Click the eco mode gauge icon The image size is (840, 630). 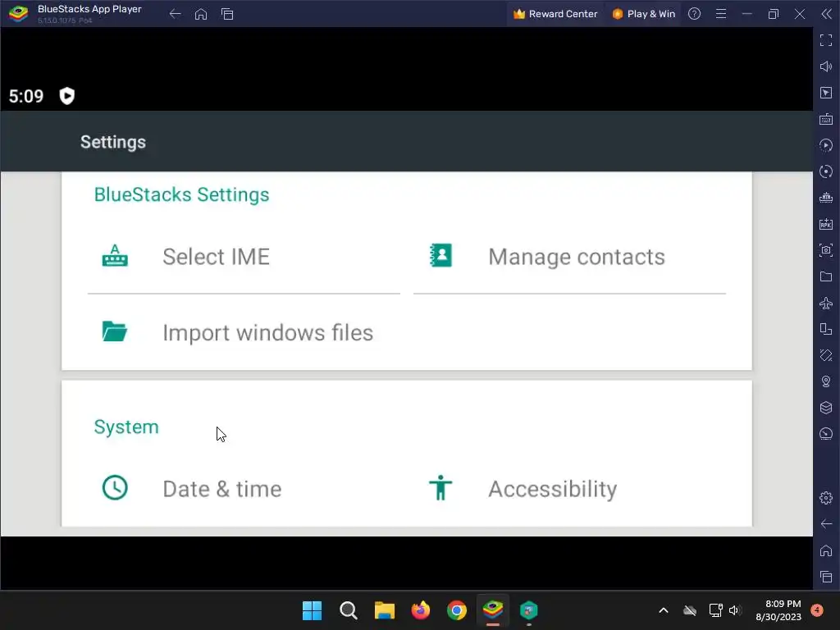point(825,434)
